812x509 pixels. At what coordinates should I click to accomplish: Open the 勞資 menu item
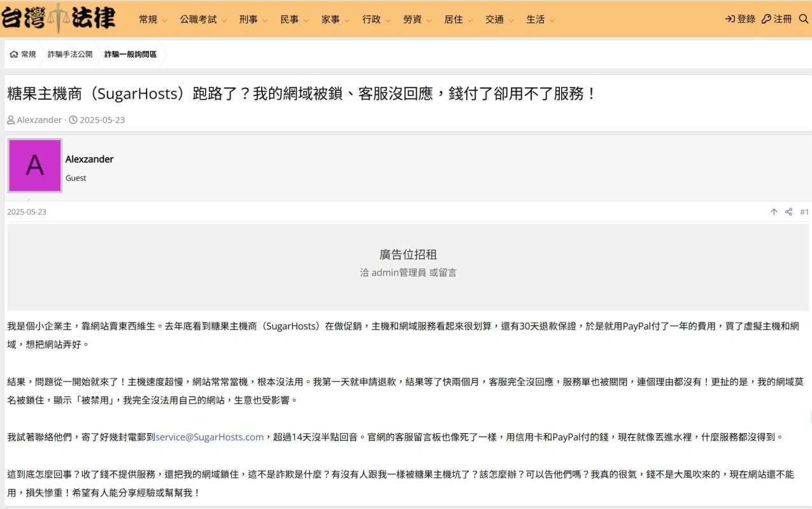(412, 20)
